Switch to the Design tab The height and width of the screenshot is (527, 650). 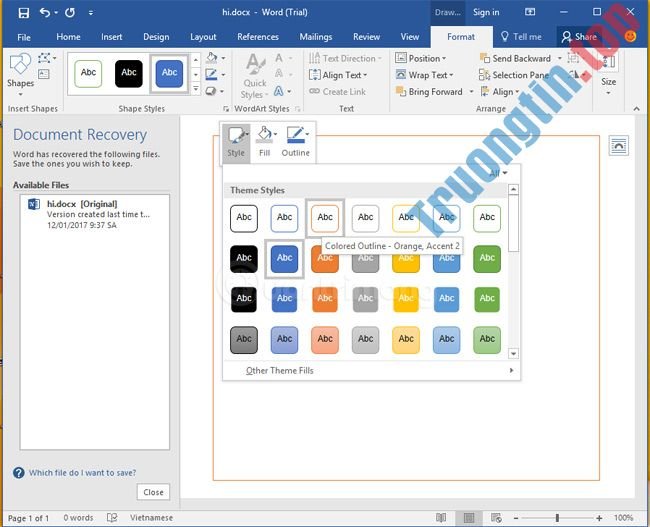(156, 37)
